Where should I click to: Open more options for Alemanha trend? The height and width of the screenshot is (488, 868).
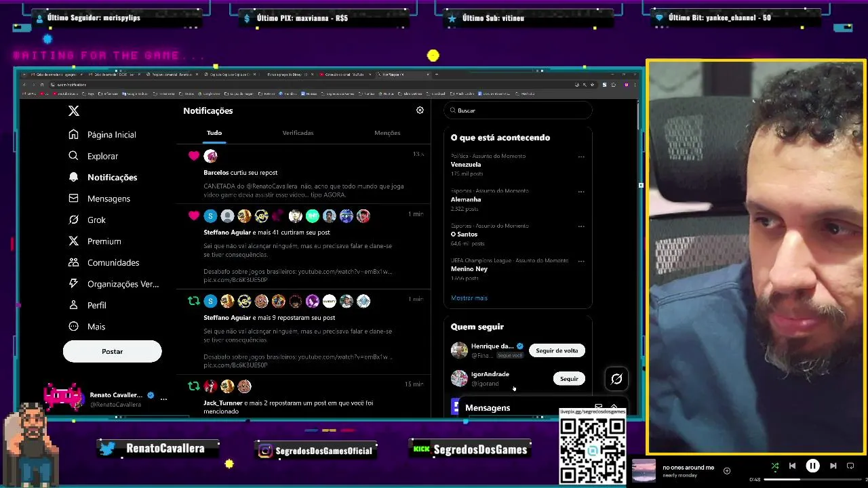pyautogui.click(x=581, y=192)
